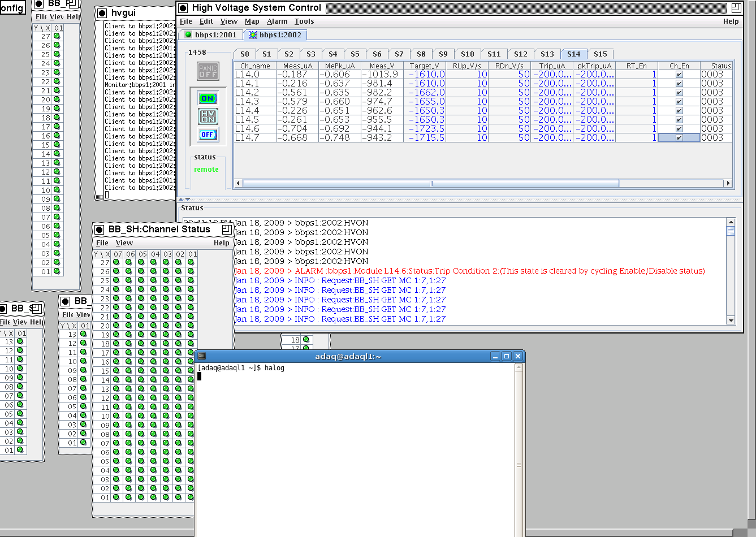Click BB_SH LED at row 24, column 04
756x537 pixels.
[154, 289]
